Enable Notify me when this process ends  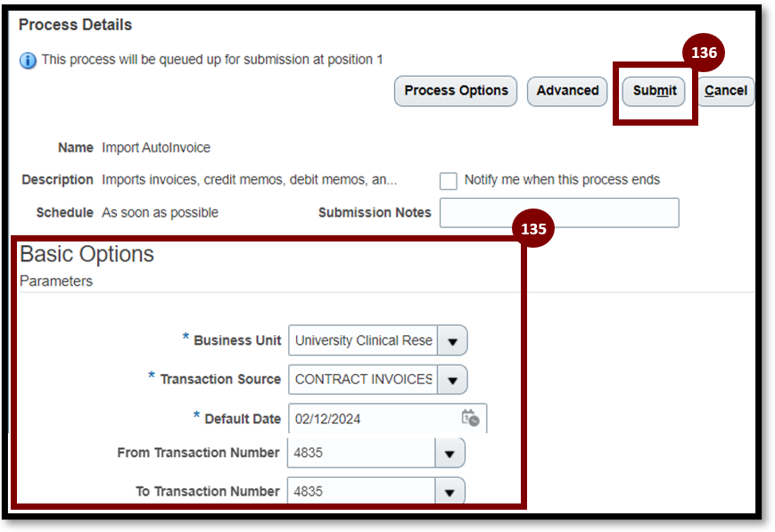coord(449,181)
